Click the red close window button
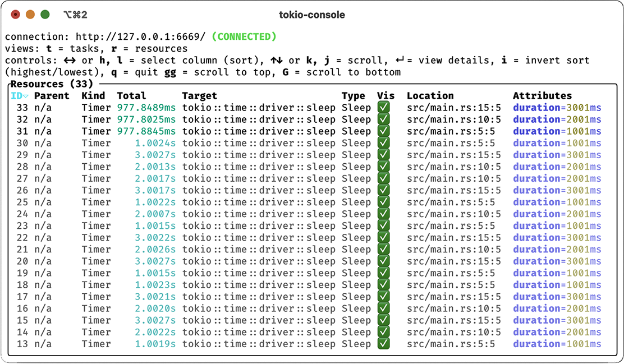Image resolution: width=624 pixels, height=364 pixels. tap(16, 15)
